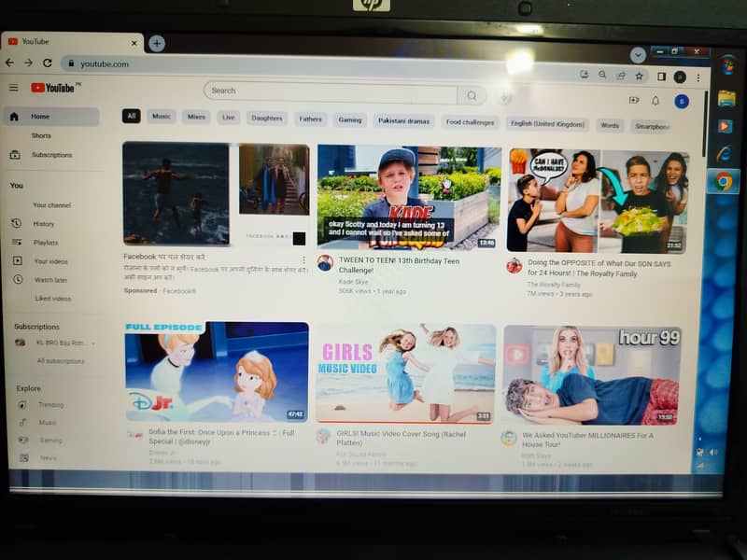Image resolution: width=747 pixels, height=560 pixels.
Task: Go to Subscriptions in the sidebar
Action: [51, 155]
